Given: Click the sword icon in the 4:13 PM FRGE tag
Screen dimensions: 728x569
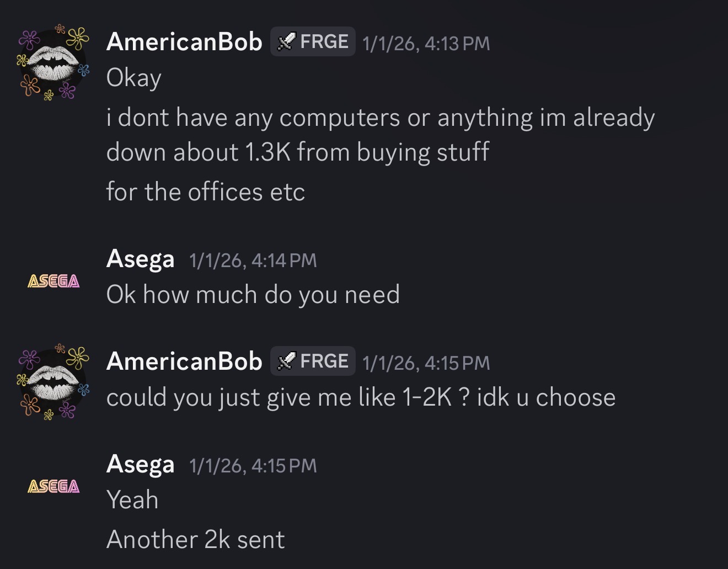Looking at the screenshot, I should [x=286, y=42].
